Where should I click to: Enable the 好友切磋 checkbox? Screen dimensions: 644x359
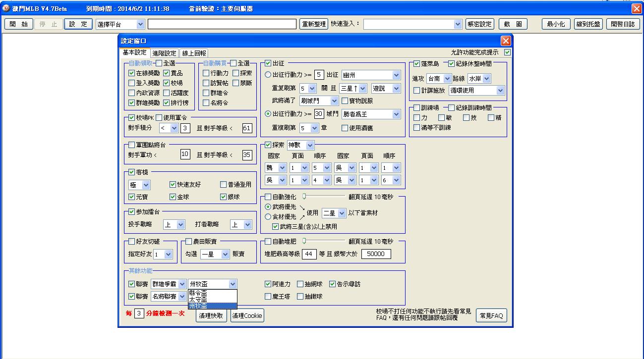coord(131,242)
